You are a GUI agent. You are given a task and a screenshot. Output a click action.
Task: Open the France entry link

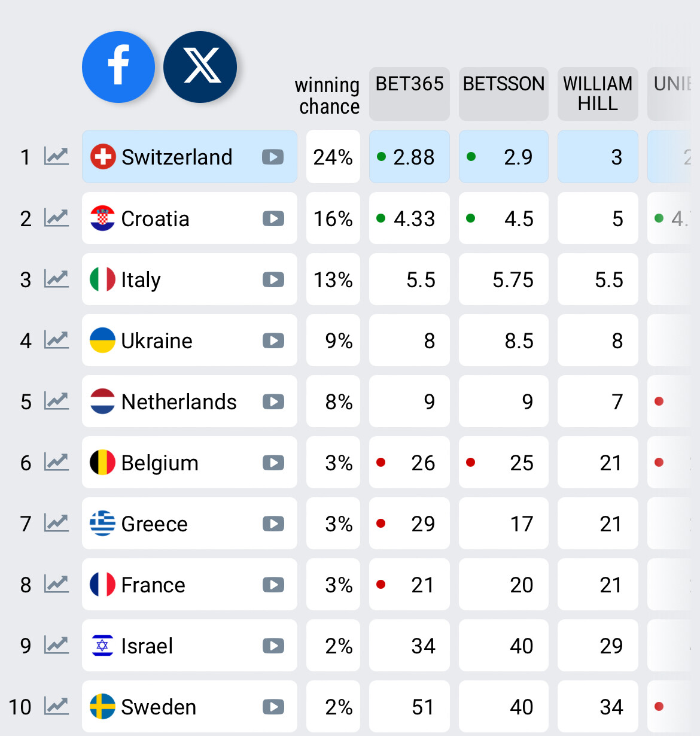point(153,585)
